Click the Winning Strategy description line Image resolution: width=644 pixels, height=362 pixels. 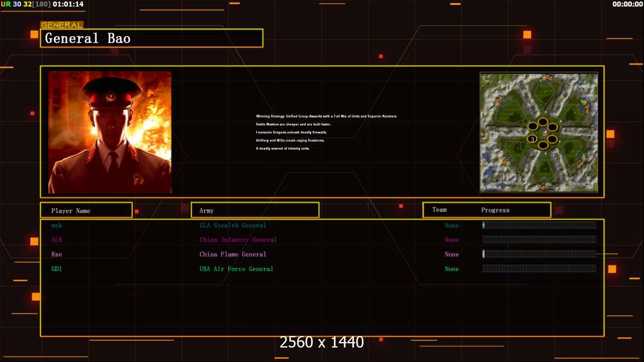(326, 116)
